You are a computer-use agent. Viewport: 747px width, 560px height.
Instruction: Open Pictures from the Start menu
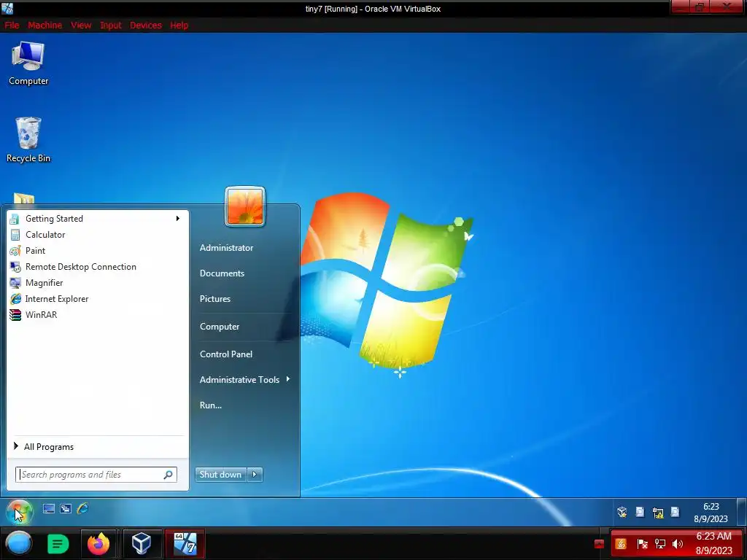tap(215, 299)
